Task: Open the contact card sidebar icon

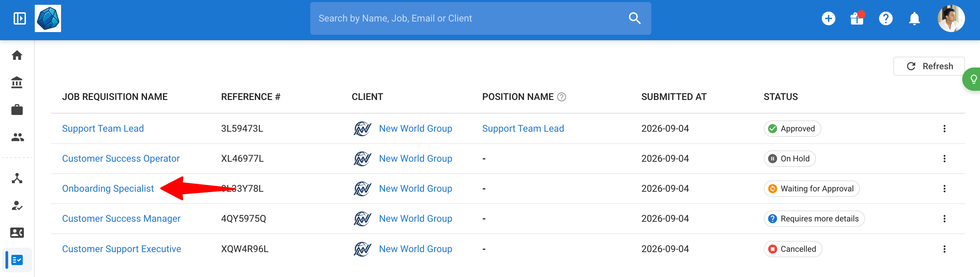Action: [x=17, y=233]
